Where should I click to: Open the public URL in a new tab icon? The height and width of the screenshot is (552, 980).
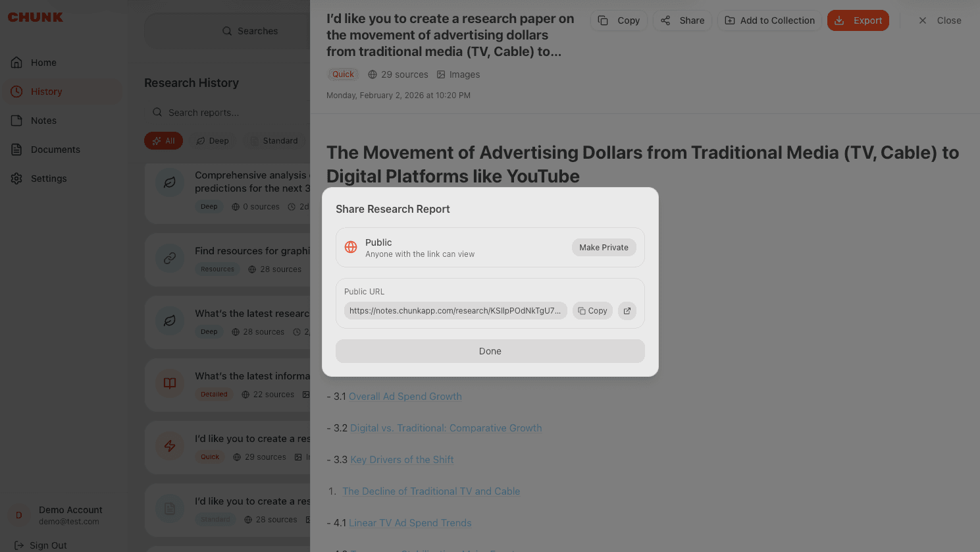pyautogui.click(x=627, y=311)
